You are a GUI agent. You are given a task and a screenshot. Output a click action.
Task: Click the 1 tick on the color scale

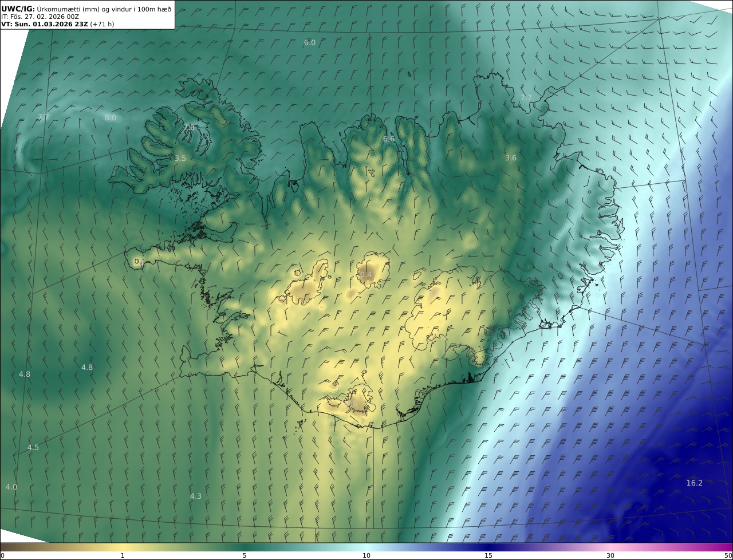(x=123, y=555)
